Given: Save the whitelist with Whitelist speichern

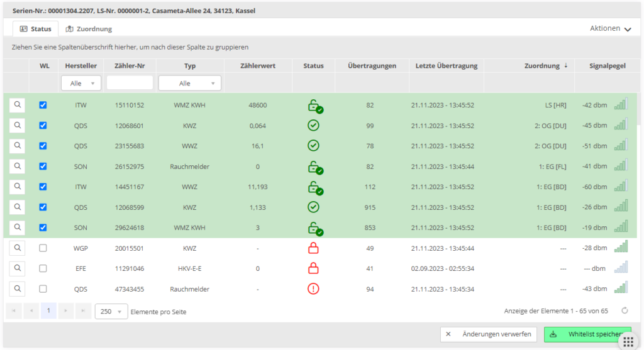Looking at the screenshot, I should [586, 334].
